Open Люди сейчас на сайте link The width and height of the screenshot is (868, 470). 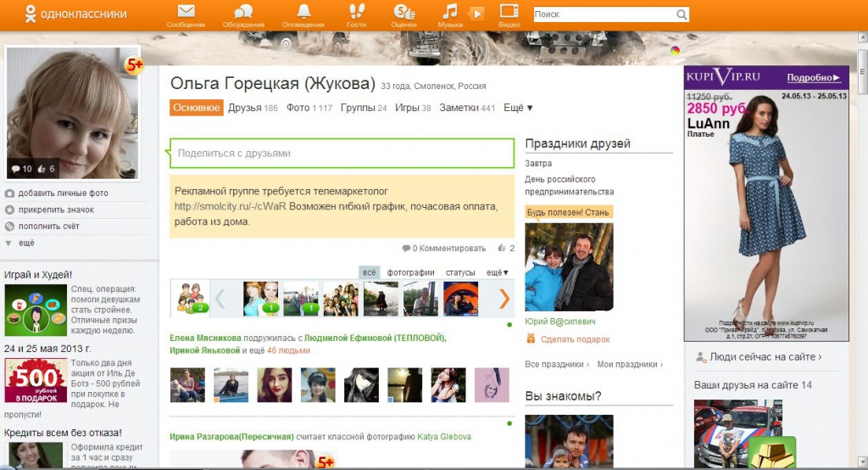click(765, 357)
